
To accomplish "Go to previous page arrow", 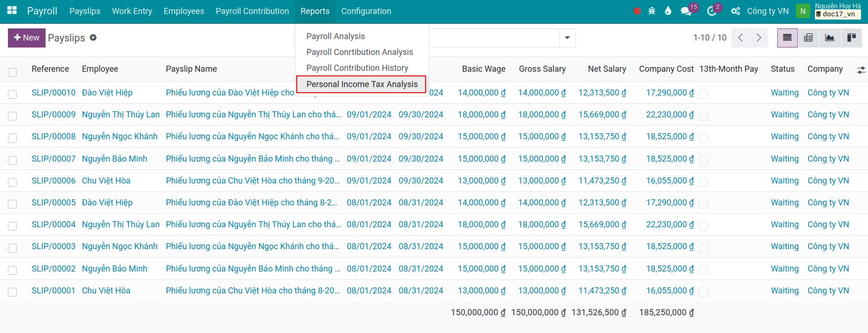I will [740, 38].
